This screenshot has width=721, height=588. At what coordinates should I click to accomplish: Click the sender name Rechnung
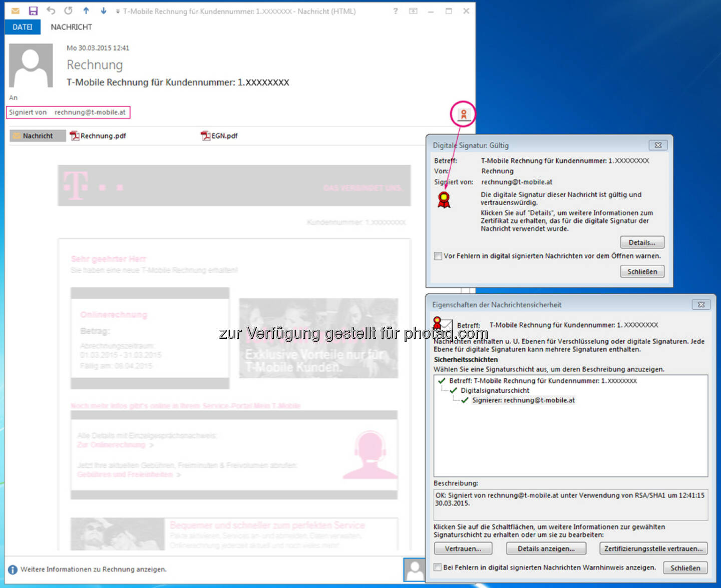click(x=95, y=65)
